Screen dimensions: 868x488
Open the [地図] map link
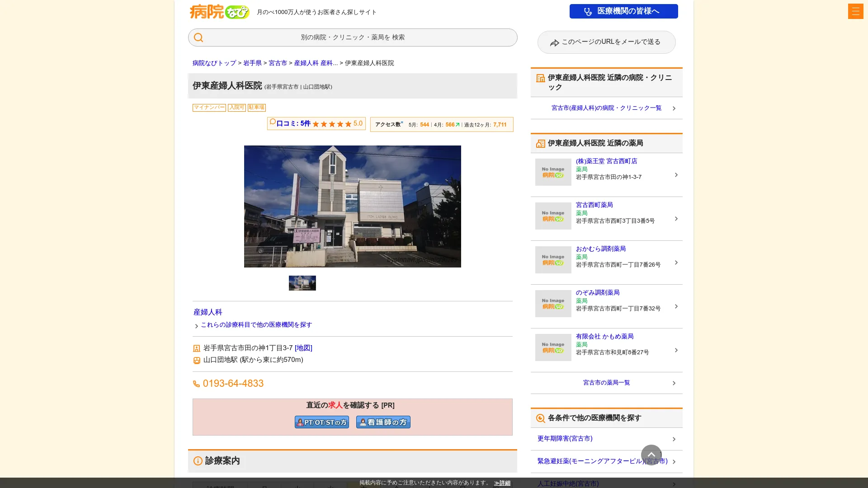[x=303, y=348]
